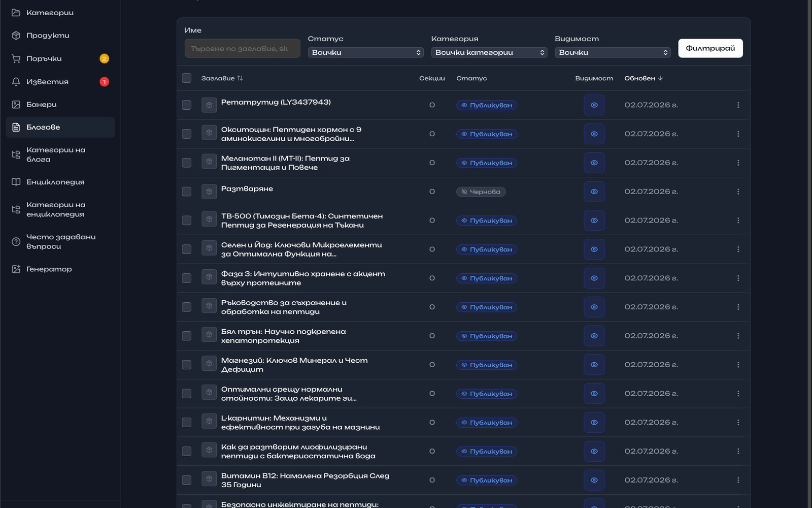
Task: Click the red Известия notification badge
Action: click(x=104, y=81)
